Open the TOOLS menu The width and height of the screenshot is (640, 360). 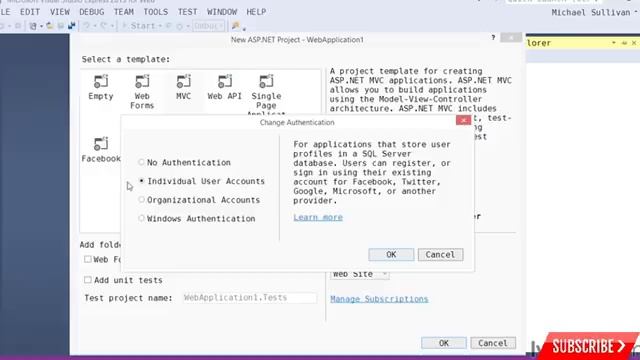(156, 12)
